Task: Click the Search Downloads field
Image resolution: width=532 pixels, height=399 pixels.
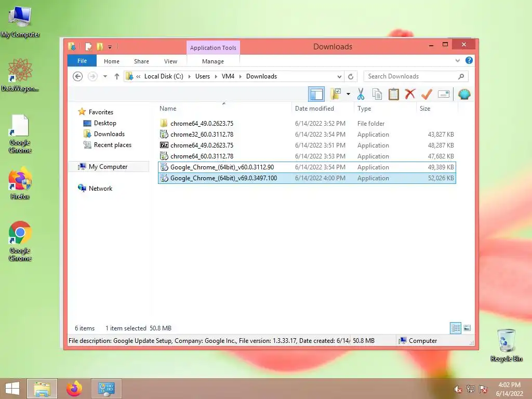Action: (416, 76)
